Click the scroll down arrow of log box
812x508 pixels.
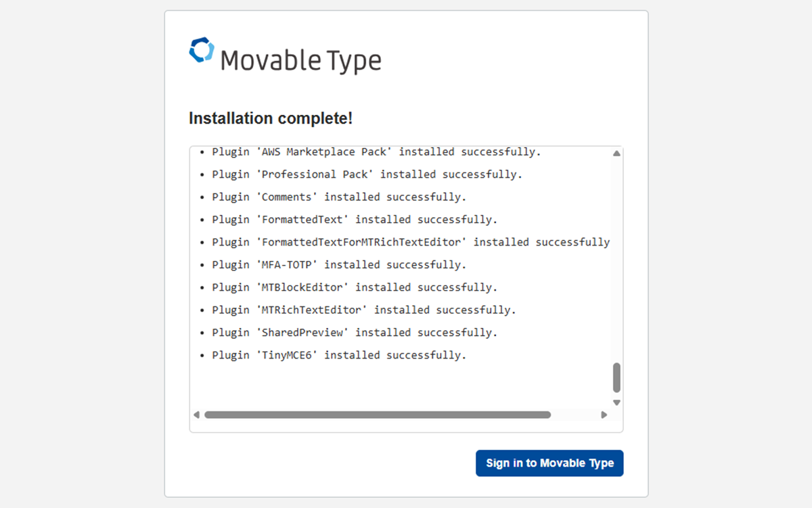[x=616, y=402]
